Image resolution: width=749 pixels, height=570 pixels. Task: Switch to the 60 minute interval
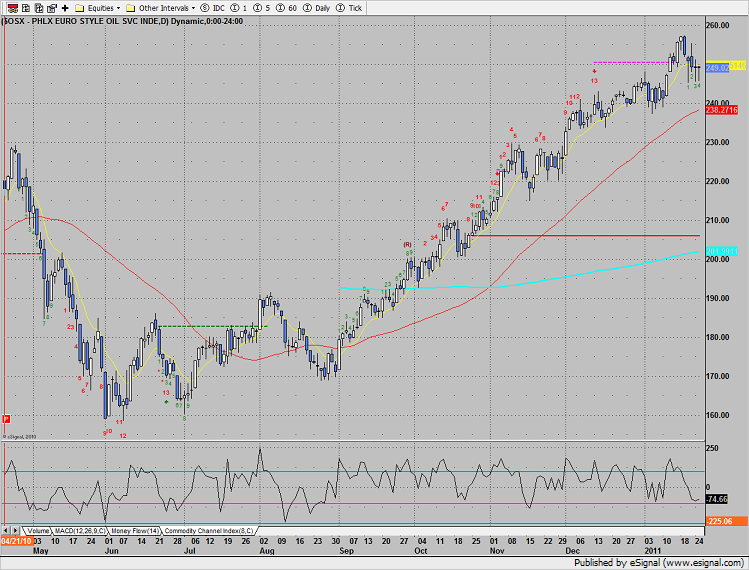point(286,8)
